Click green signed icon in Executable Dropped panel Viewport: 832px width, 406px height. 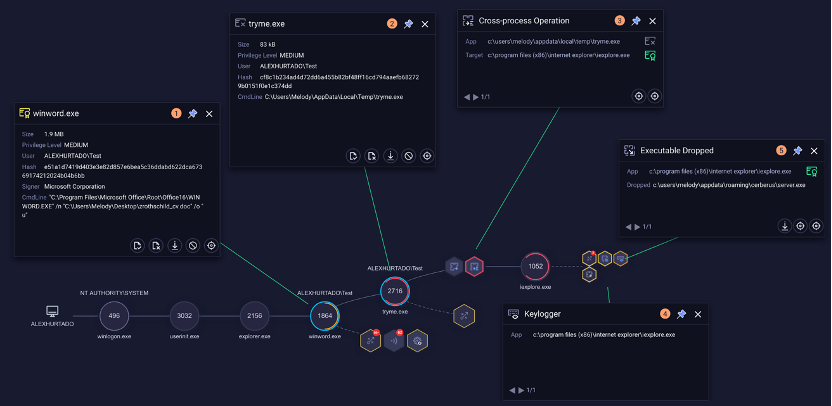811,171
